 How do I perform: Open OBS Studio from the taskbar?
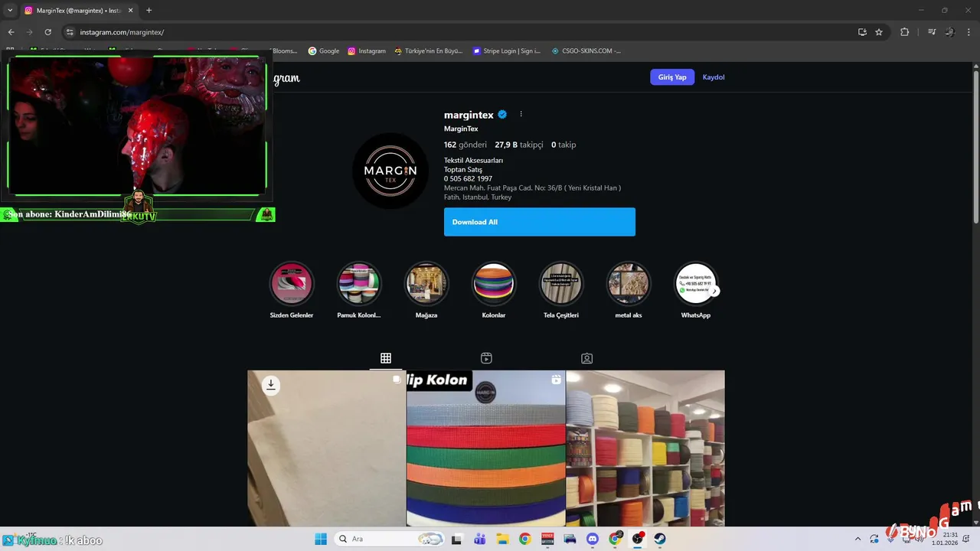638,539
